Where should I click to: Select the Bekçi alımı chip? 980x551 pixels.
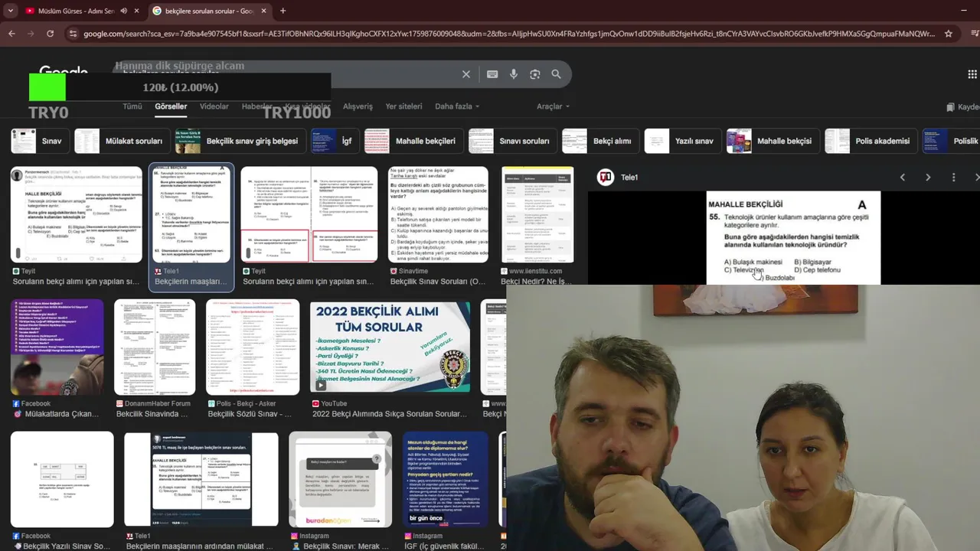click(600, 141)
